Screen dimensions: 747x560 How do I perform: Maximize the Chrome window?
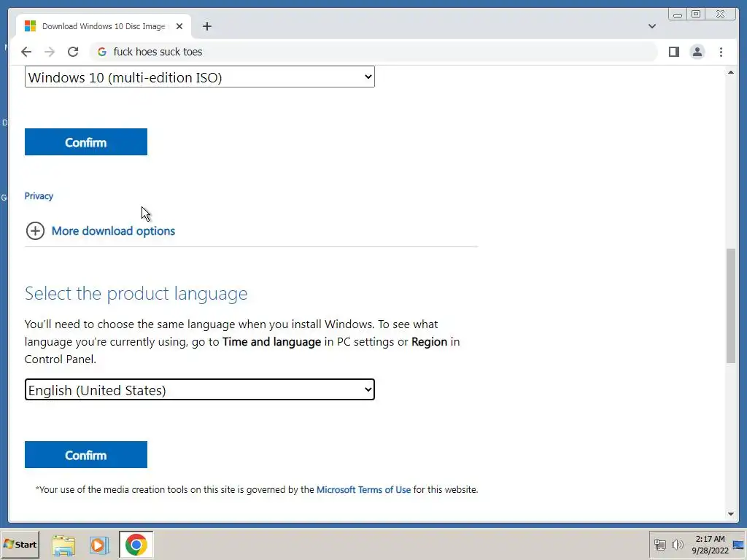click(695, 15)
